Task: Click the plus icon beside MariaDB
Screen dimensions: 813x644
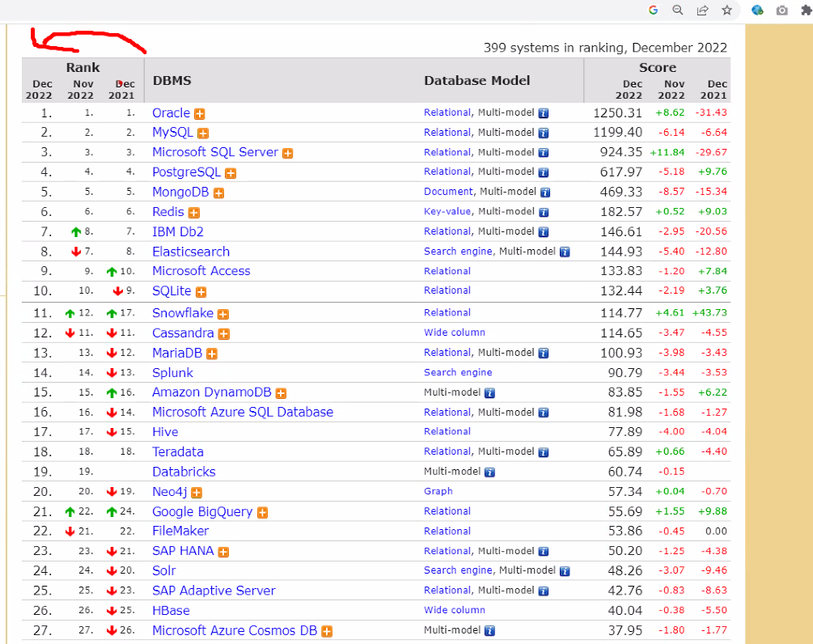Action: coord(212,354)
